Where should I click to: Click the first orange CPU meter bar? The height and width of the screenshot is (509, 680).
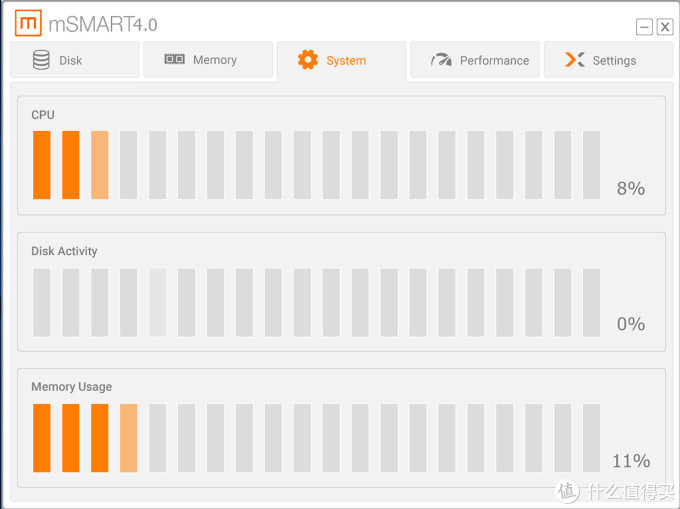(x=41, y=165)
